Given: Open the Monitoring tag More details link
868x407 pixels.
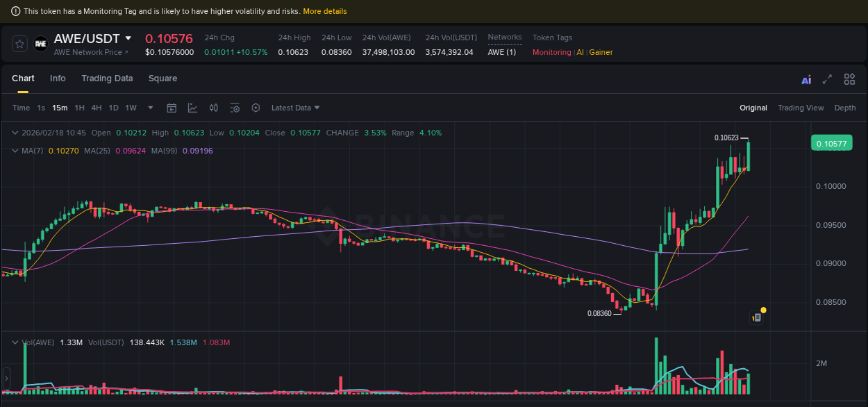Looking at the screenshot, I should coord(325,10).
